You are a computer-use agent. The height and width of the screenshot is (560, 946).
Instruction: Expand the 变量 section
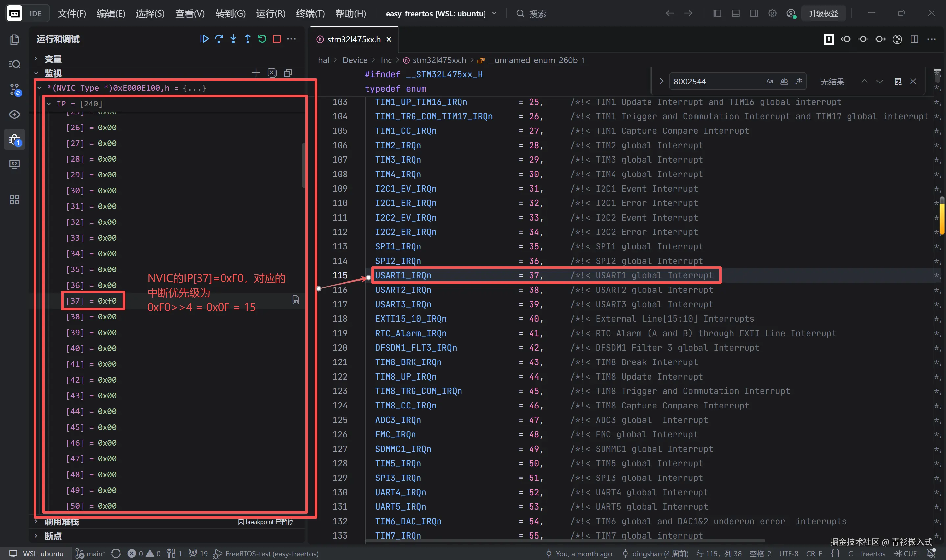point(36,58)
